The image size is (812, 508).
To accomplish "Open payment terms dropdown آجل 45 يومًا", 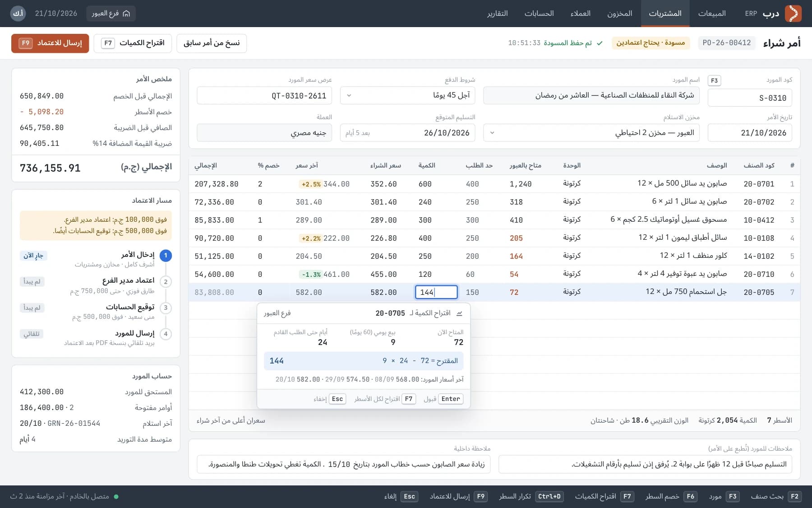I will pos(407,95).
